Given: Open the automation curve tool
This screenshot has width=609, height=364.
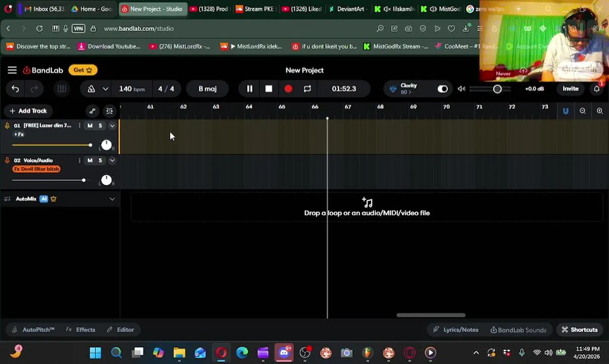Looking at the screenshot, I should click(92, 111).
